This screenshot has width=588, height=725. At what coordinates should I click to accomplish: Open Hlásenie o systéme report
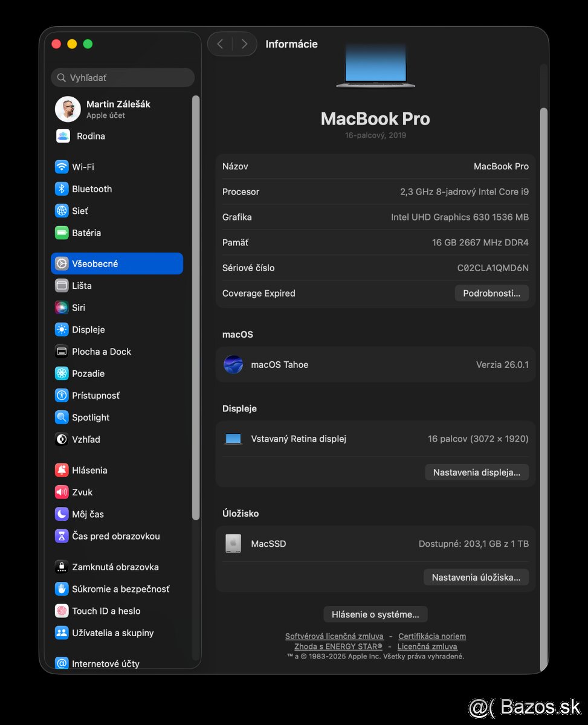click(x=375, y=614)
